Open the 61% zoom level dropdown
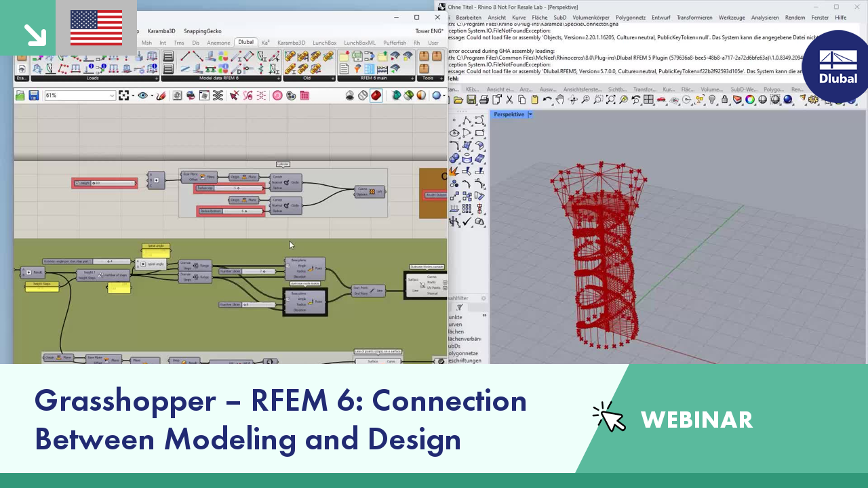The width and height of the screenshot is (868, 488). (x=112, y=96)
